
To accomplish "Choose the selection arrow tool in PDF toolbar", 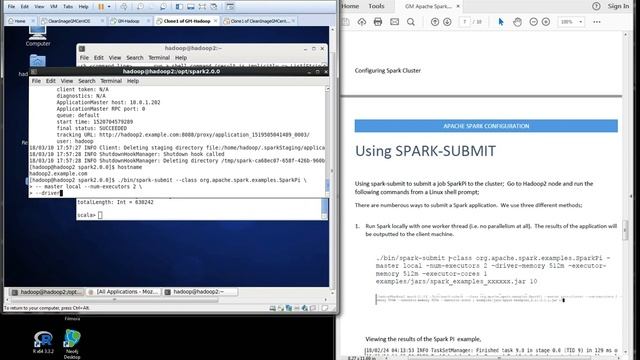I will 501,22.
